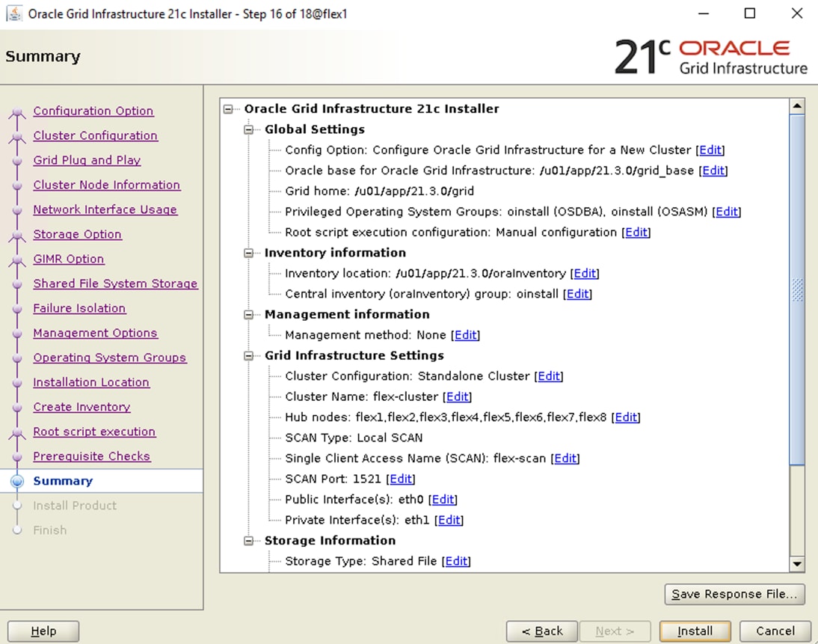Click the Cancel button
Screen dimensions: 818x644
[x=775, y=631]
